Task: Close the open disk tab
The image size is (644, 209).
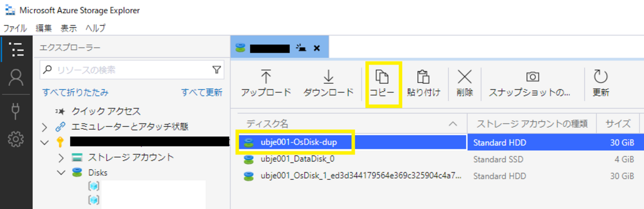Action: point(317,48)
